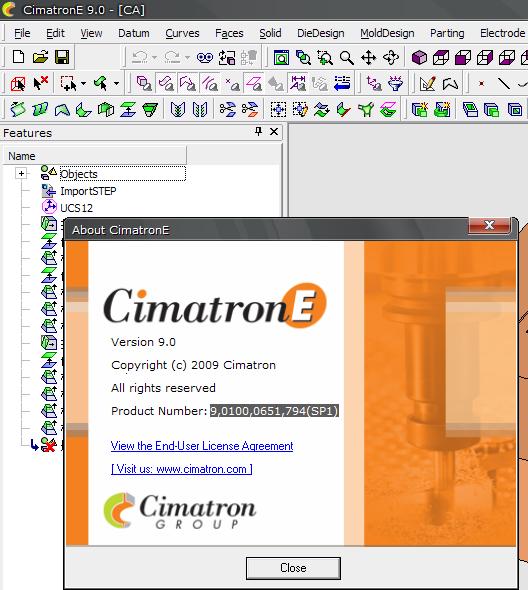
Task: Click the line creation icon
Action: 504,84
